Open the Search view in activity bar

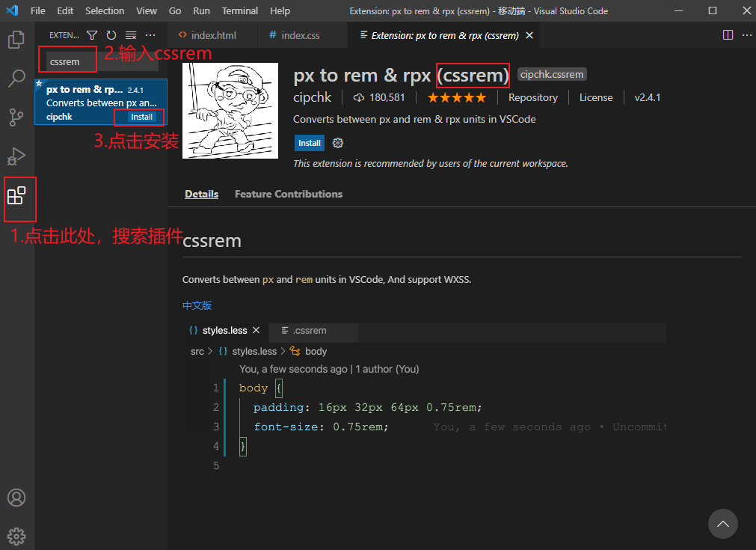click(16, 78)
